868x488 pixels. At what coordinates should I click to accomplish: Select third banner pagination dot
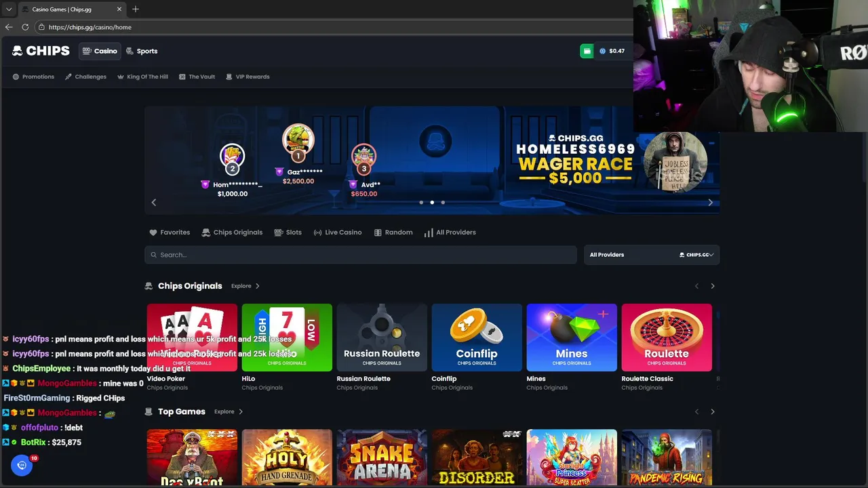click(x=443, y=202)
